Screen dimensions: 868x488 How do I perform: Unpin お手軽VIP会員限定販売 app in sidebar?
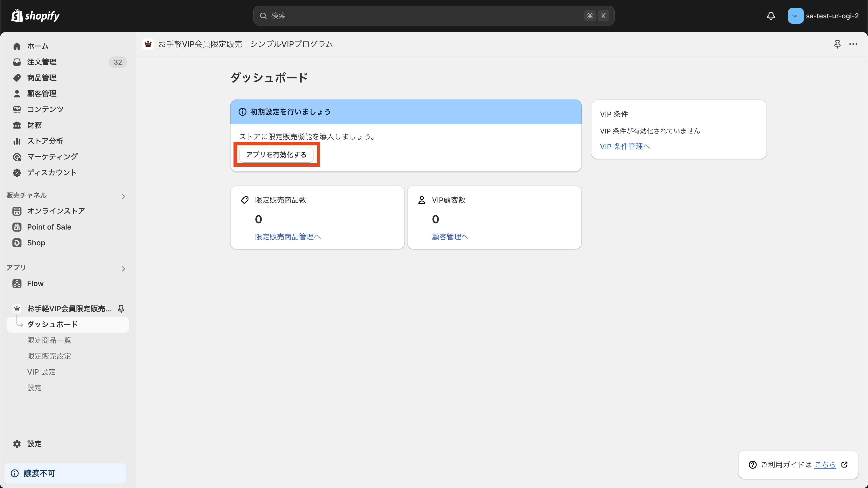click(121, 308)
